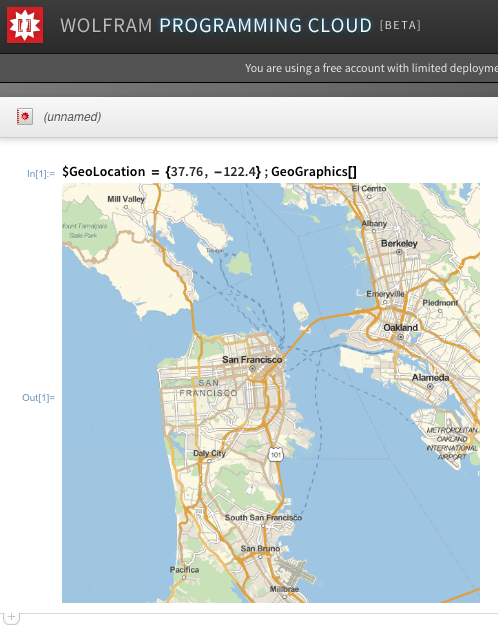Click Oakland International Airport label
This screenshot has height=629, width=498.
(452, 443)
